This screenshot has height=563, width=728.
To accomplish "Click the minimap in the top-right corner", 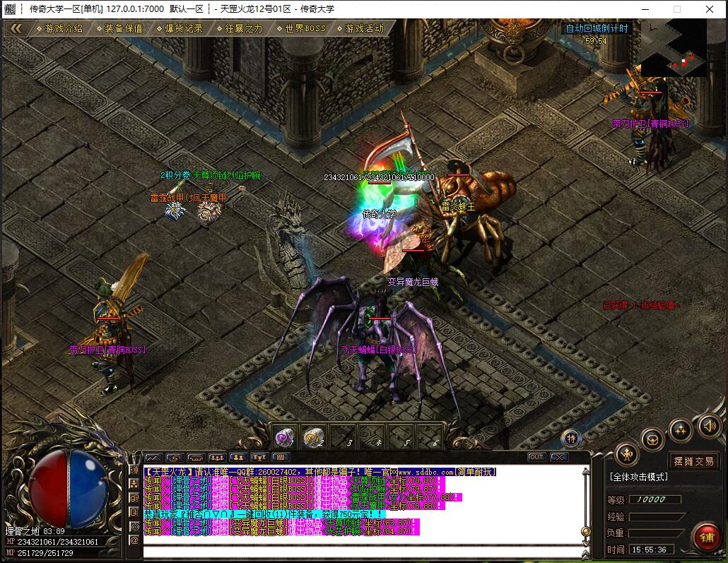I will (674, 49).
